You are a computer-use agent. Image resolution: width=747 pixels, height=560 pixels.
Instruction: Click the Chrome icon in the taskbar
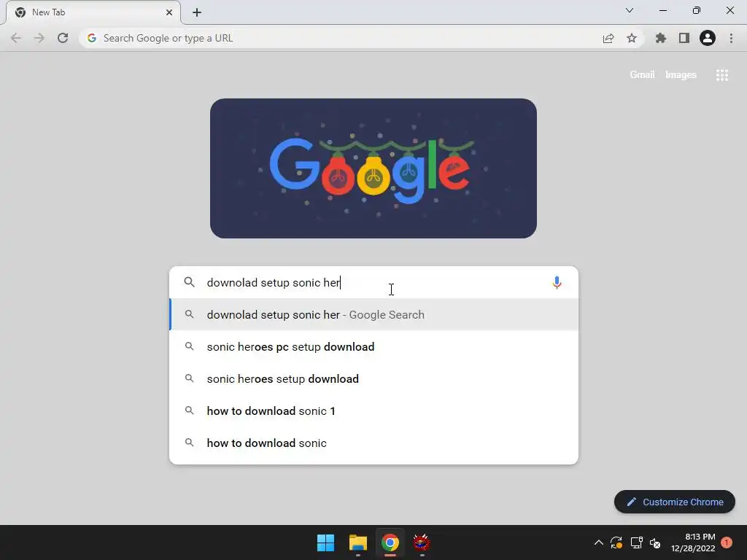(x=390, y=542)
